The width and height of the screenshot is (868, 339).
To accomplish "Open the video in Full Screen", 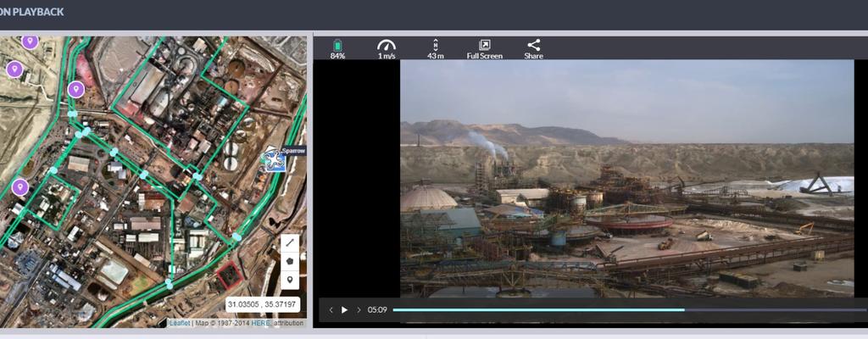I will [x=484, y=49].
